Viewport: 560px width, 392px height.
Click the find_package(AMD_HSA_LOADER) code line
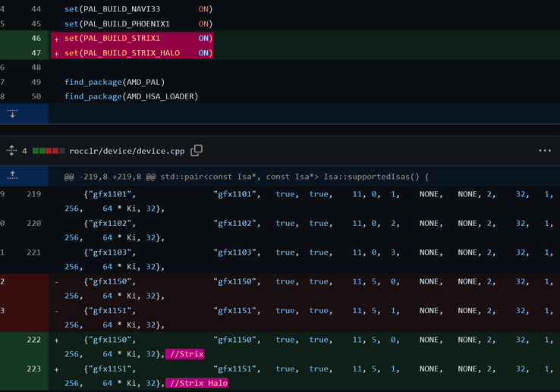[131, 96]
